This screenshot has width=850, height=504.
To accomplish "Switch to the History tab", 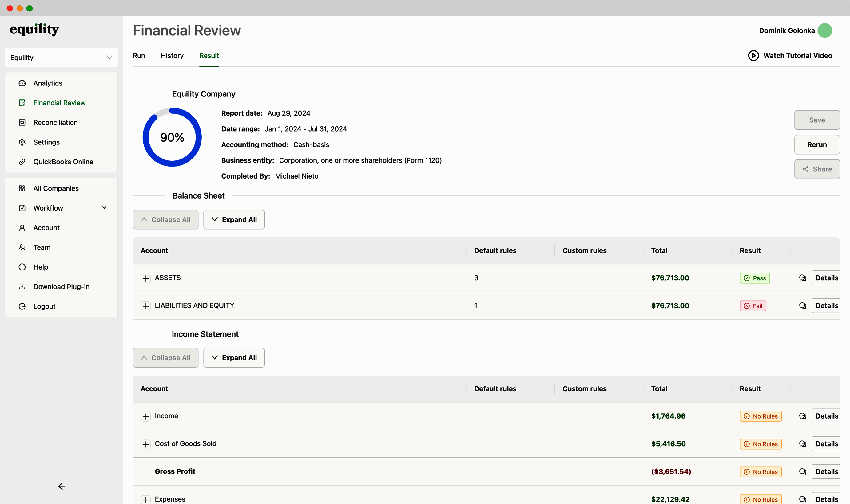I will tap(172, 56).
